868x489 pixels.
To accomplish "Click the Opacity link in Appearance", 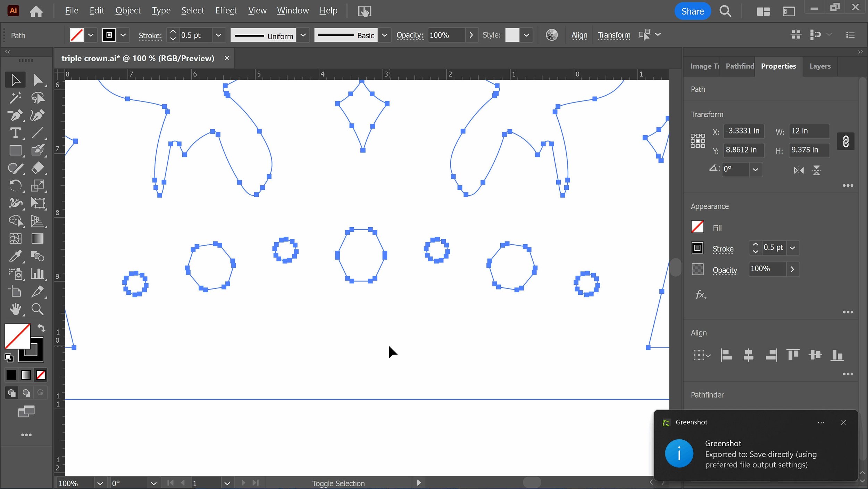I will coord(725,270).
